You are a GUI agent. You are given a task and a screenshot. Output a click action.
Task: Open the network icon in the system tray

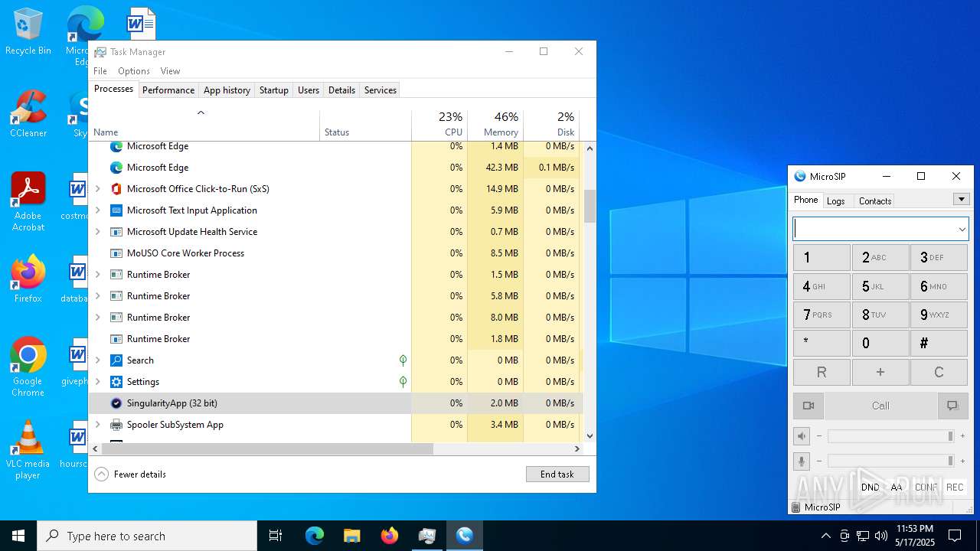(863, 536)
